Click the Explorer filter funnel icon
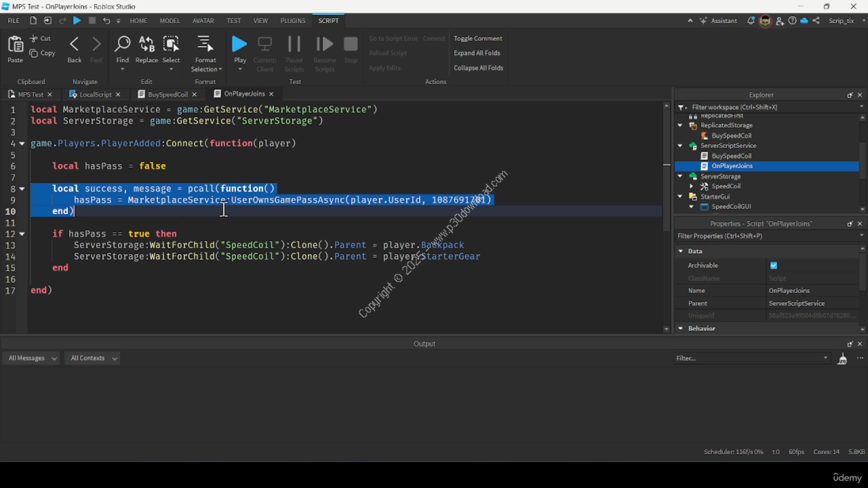868x488 pixels. [682, 107]
